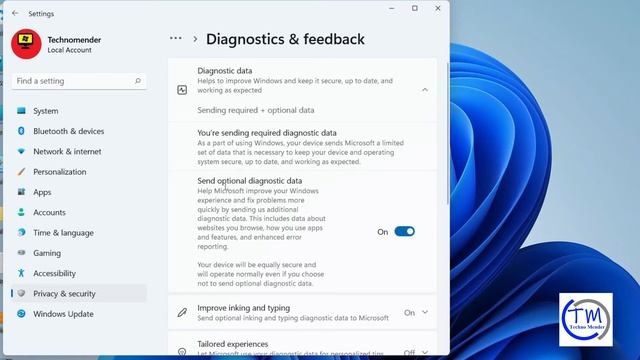
Task: Click the Bluetooth & devices icon
Action: coord(21,131)
